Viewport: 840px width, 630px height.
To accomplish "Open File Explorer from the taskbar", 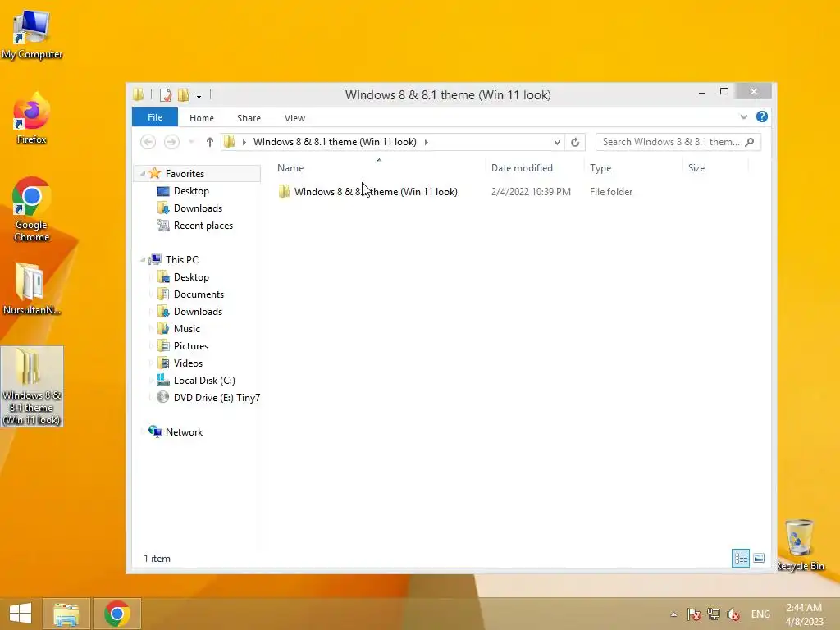I will click(66, 614).
